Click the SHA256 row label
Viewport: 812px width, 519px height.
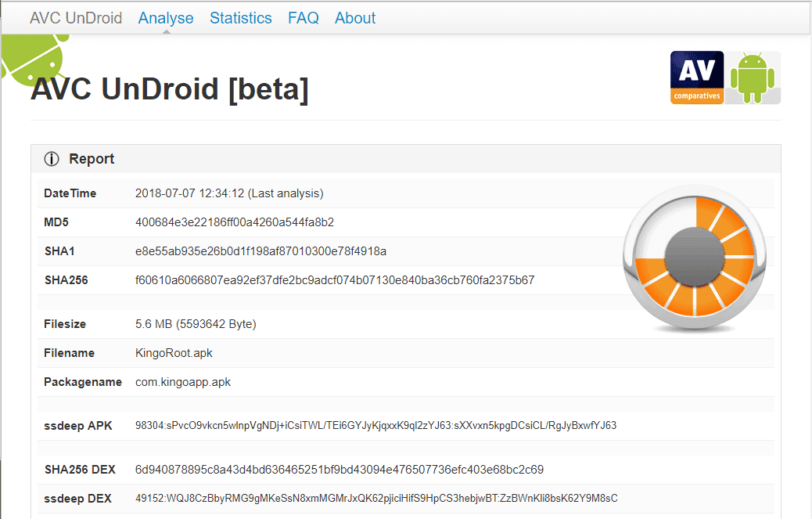click(66, 280)
